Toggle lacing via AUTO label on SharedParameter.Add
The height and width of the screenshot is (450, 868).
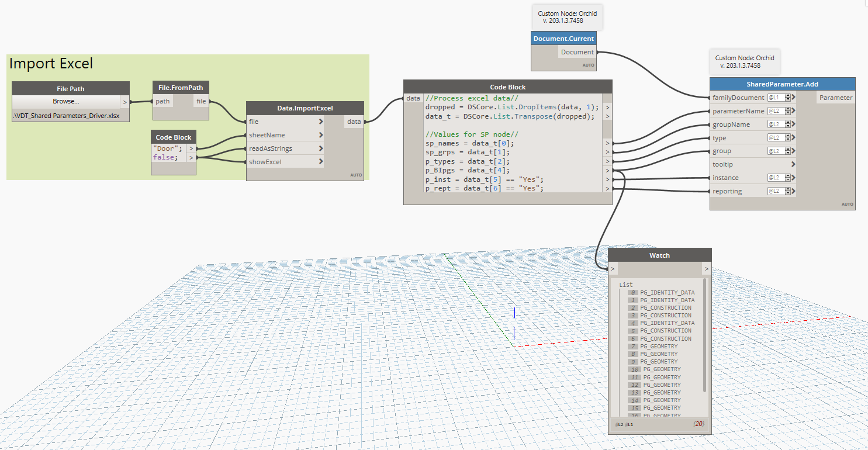[x=847, y=205]
